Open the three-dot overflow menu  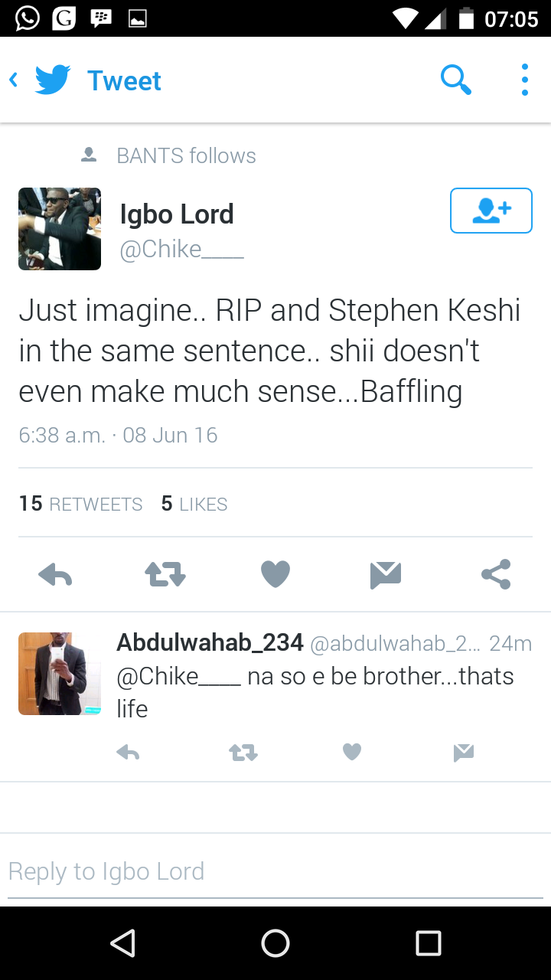coord(524,80)
